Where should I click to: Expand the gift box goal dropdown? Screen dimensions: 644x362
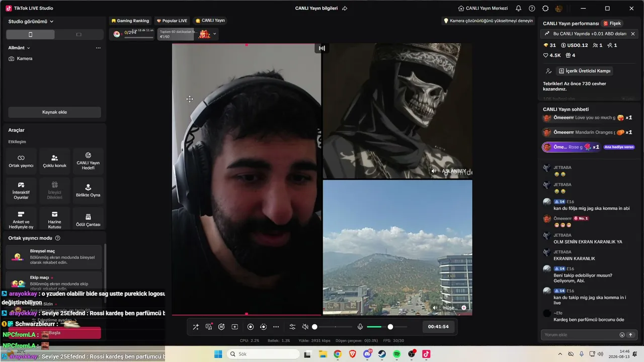click(215, 34)
